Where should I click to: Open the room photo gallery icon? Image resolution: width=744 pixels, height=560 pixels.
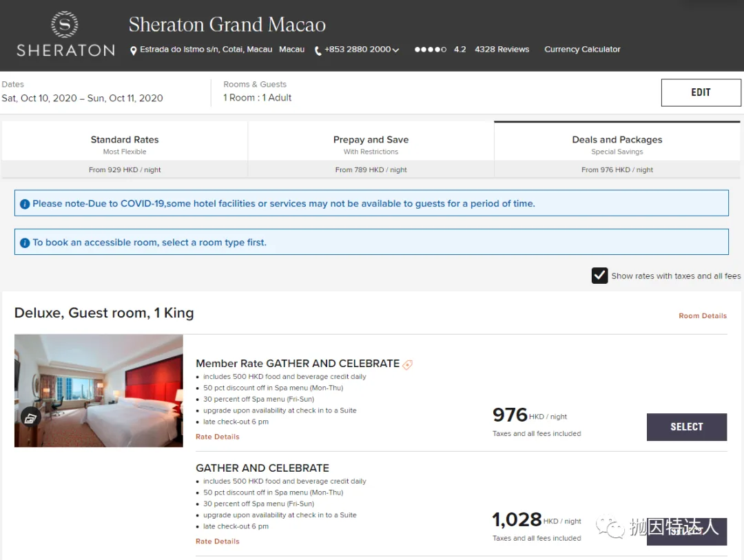(30, 417)
